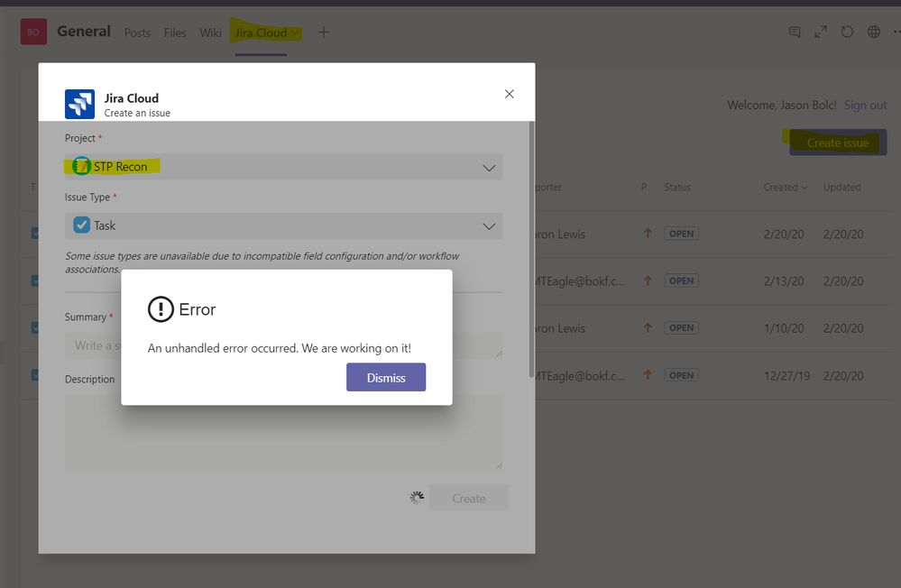Image resolution: width=901 pixels, height=588 pixels.
Task: Click the STP Recon project avatar icon
Action: coord(81,166)
